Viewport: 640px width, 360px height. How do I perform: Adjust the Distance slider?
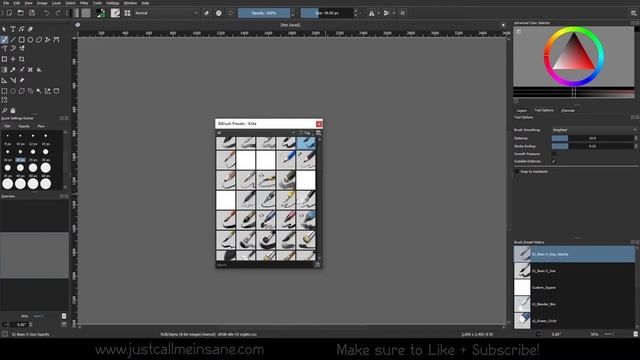click(592, 138)
